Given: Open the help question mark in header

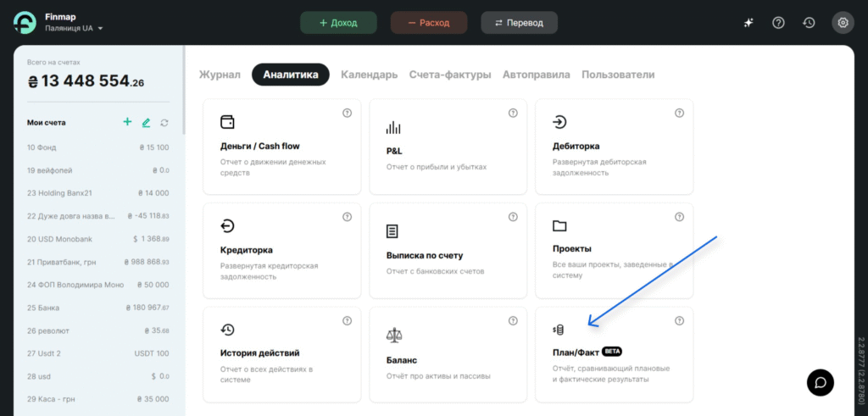Looking at the screenshot, I should tap(778, 23).
